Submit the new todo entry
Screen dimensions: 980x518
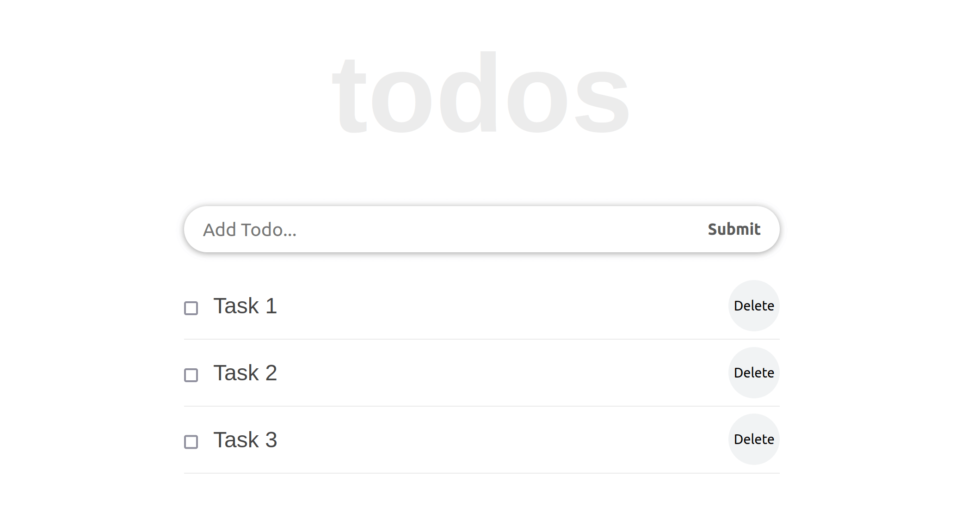coord(733,229)
